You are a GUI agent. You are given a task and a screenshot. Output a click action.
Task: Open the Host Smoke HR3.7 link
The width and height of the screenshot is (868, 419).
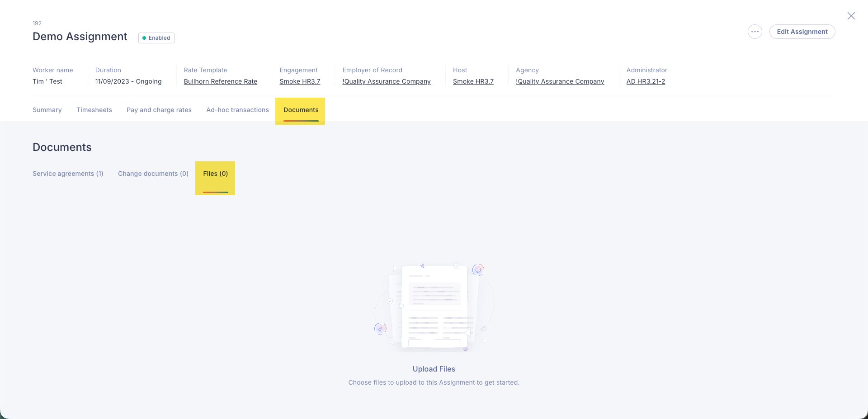(473, 81)
